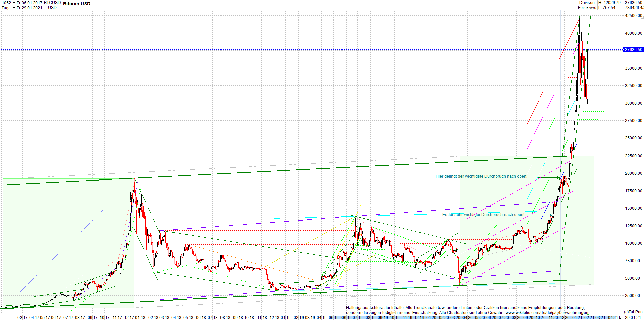644x320 pixels.
Task: Click the end date Fr 29.01.2021
Action: click(30, 8)
